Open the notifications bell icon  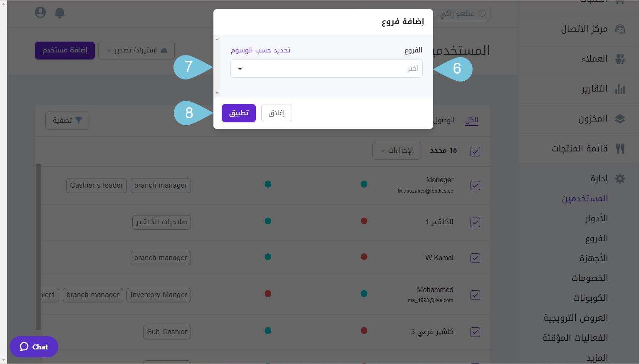(x=59, y=12)
